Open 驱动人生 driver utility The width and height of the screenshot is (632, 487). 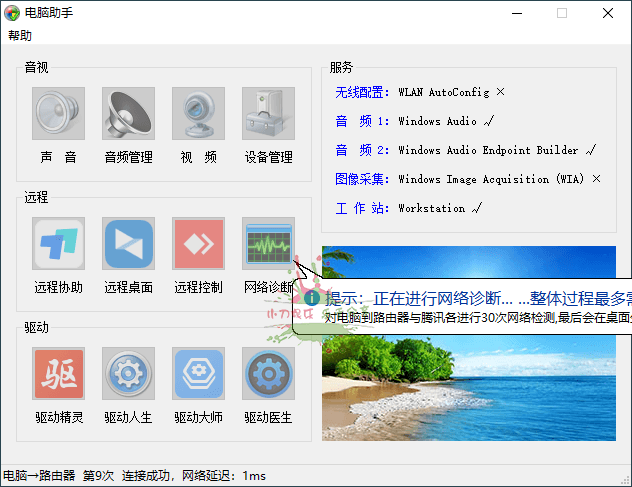[x=128, y=374]
